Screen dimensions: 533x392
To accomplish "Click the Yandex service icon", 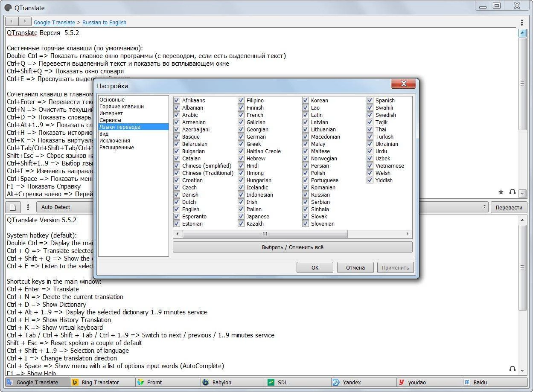I will (x=336, y=382).
